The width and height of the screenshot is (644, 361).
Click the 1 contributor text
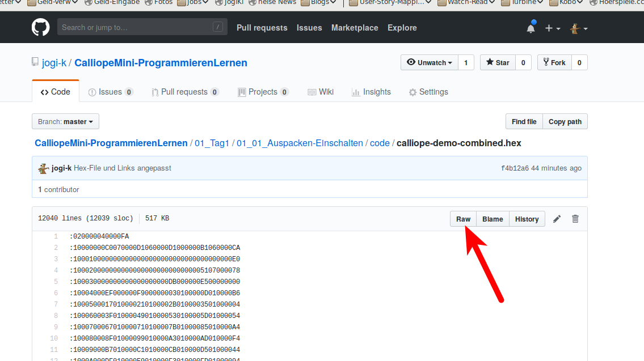click(58, 189)
